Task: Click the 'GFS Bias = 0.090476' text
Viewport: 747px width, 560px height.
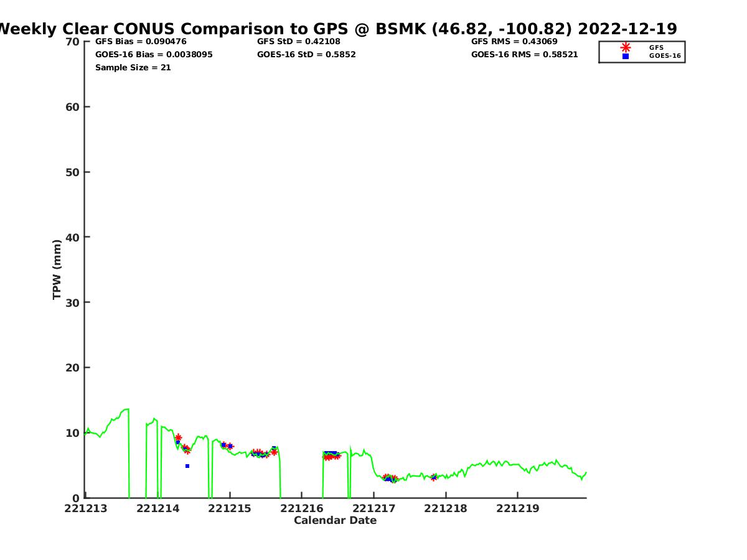Action: (141, 41)
